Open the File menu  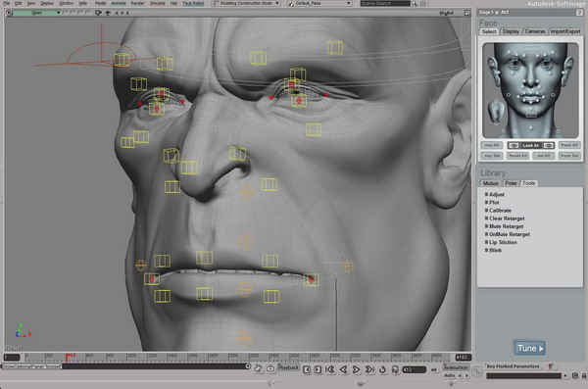point(7,3)
